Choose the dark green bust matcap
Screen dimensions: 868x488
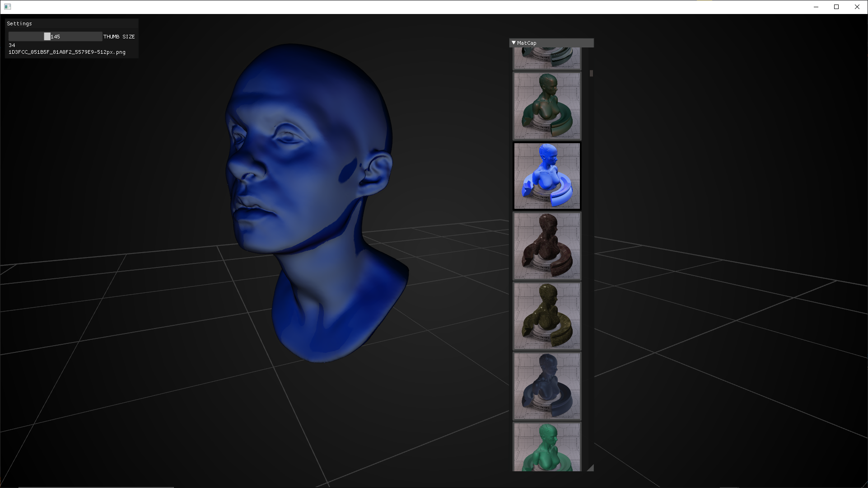[x=547, y=106]
